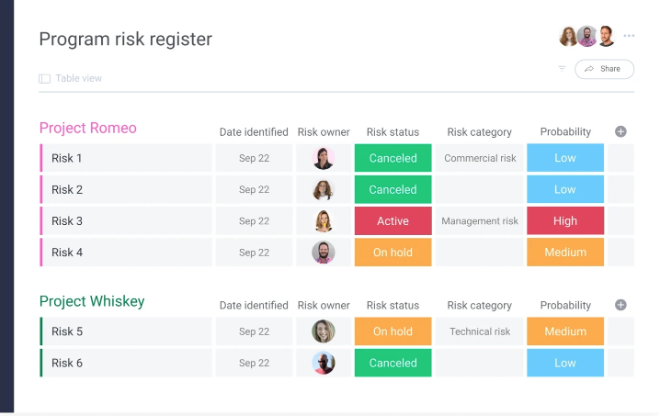Change Risk 4 On hold status

point(393,252)
